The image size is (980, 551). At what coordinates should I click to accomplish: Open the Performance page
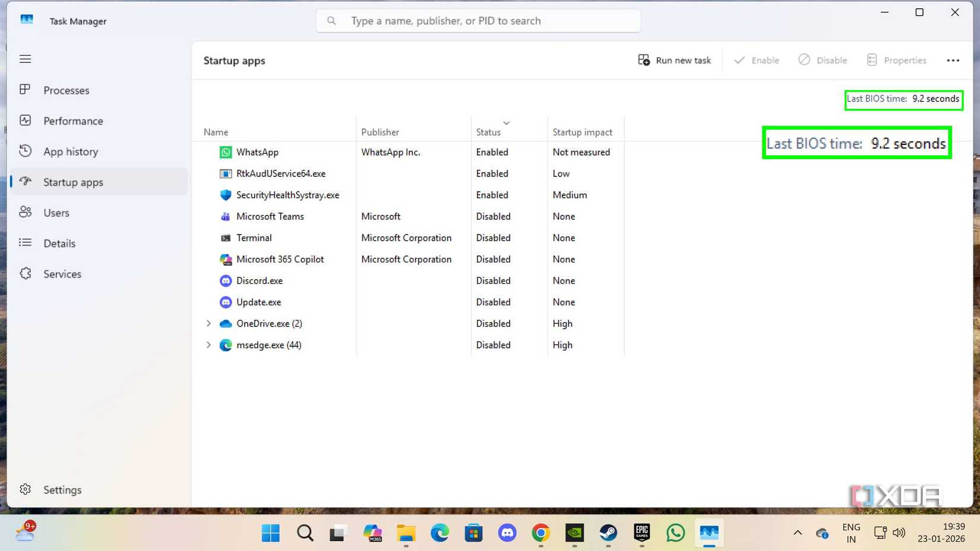(x=72, y=121)
